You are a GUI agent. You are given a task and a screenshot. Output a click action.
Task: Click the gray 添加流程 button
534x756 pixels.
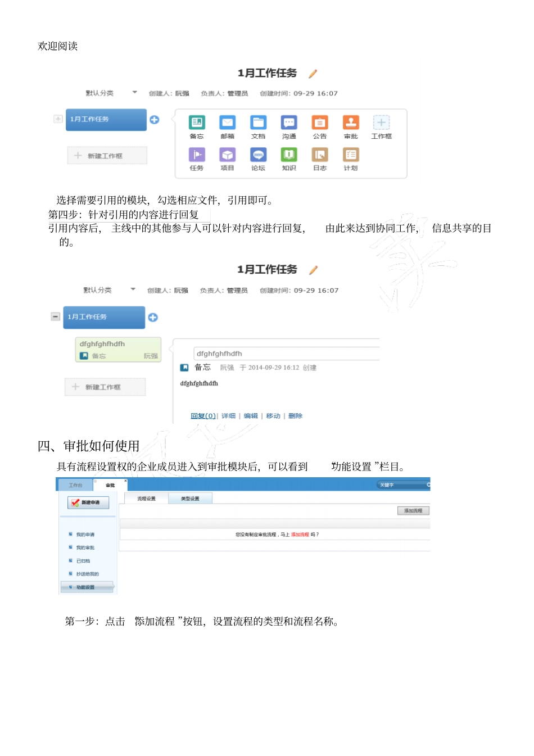[x=413, y=510]
